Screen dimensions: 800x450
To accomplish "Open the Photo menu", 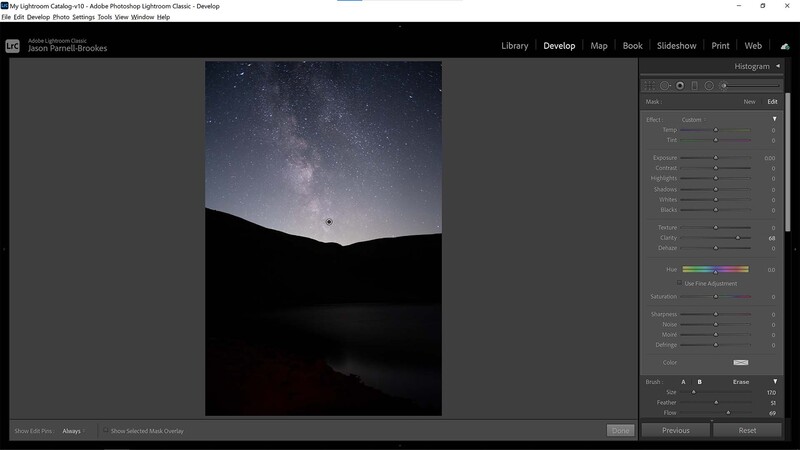I will (61, 17).
